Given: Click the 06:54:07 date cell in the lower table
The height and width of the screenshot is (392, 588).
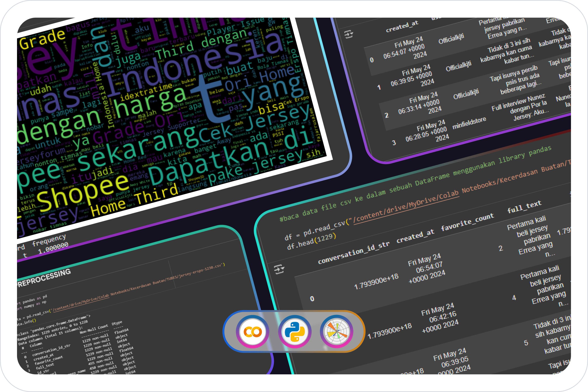Looking at the screenshot, I should [x=426, y=268].
